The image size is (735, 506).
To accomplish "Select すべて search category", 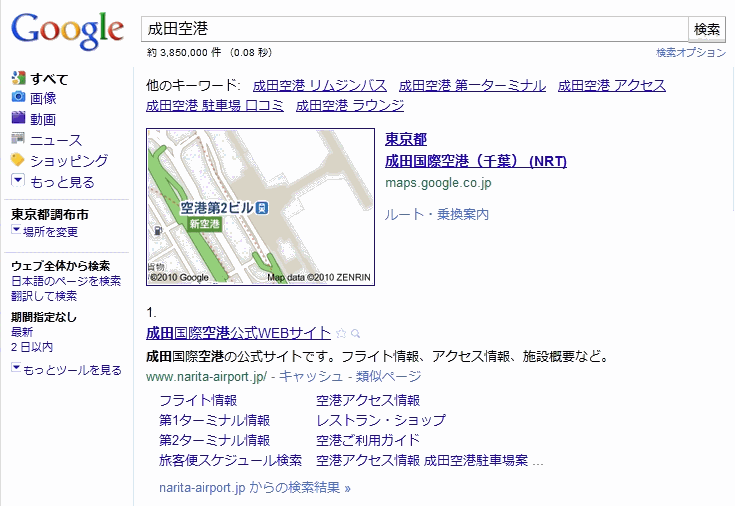I will point(49,79).
